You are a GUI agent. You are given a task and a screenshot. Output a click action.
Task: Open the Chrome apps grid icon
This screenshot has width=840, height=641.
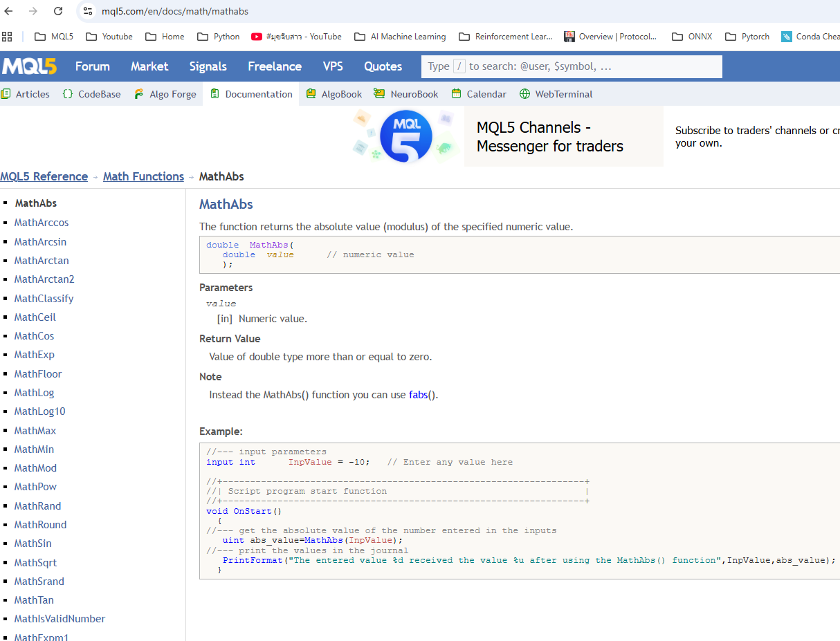tap(8, 37)
